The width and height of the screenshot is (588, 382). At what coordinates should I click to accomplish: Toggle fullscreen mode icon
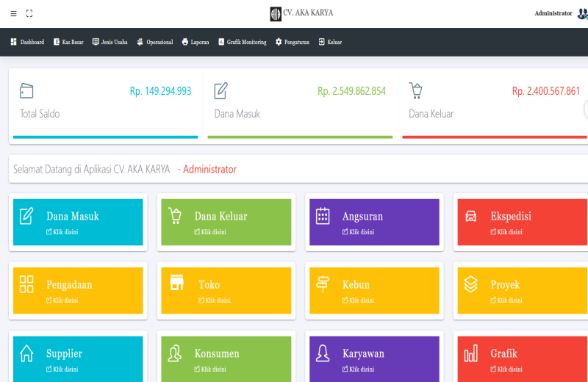click(x=29, y=13)
